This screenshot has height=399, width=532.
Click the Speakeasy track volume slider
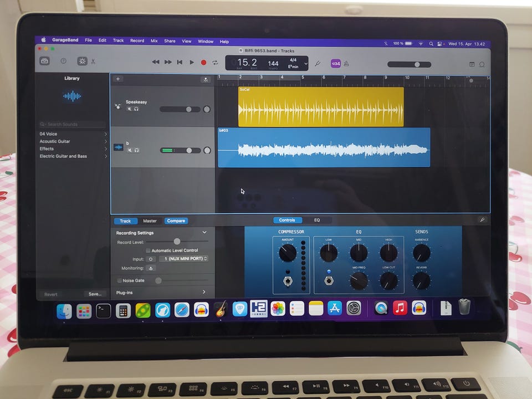coord(180,109)
